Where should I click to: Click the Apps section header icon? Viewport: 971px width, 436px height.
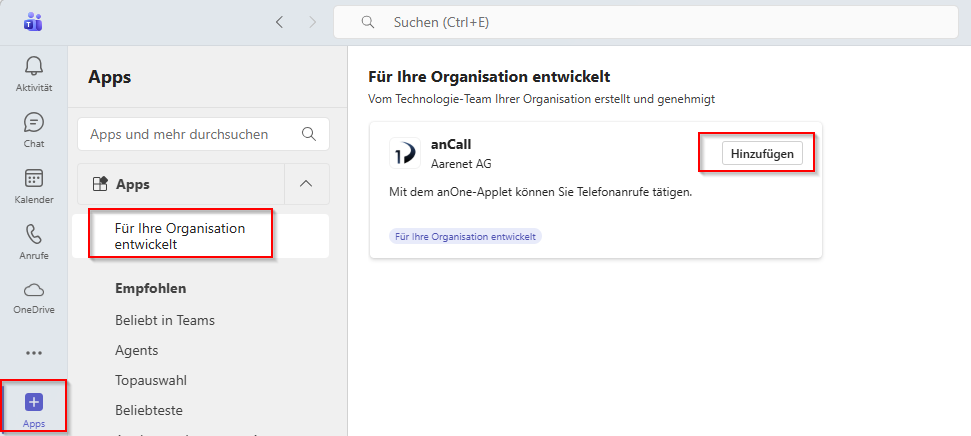tap(100, 184)
